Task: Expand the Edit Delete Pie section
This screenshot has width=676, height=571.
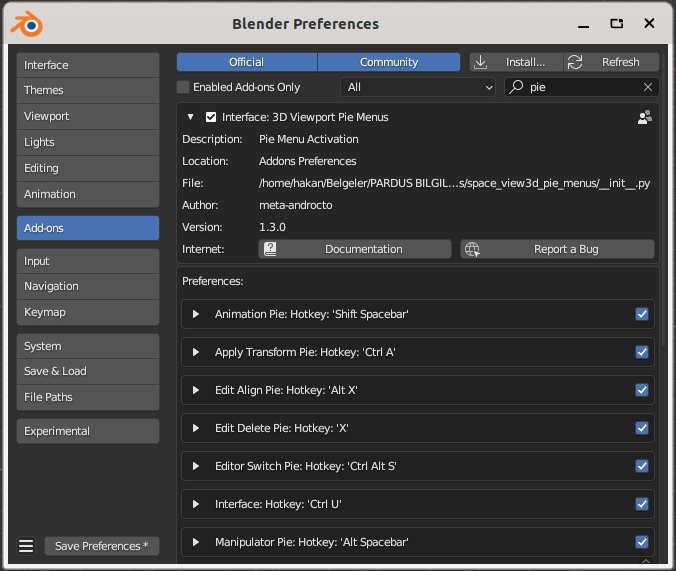Action: pyautogui.click(x=196, y=428)
